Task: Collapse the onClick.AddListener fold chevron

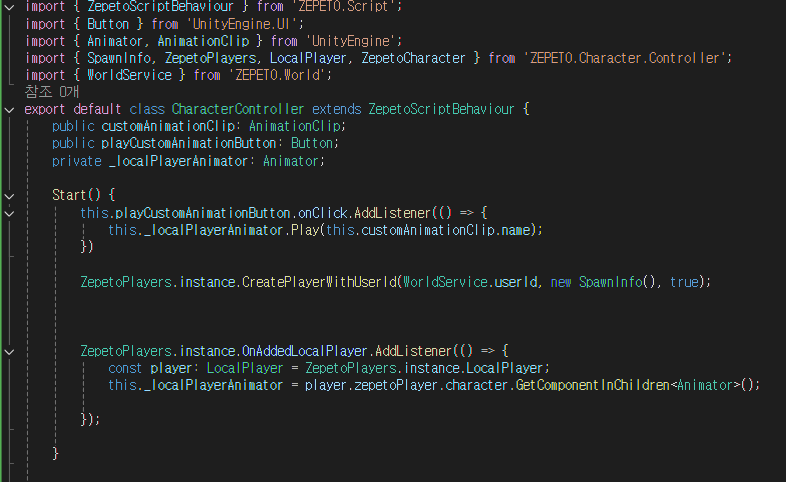Action: click(x=9, y=213)
